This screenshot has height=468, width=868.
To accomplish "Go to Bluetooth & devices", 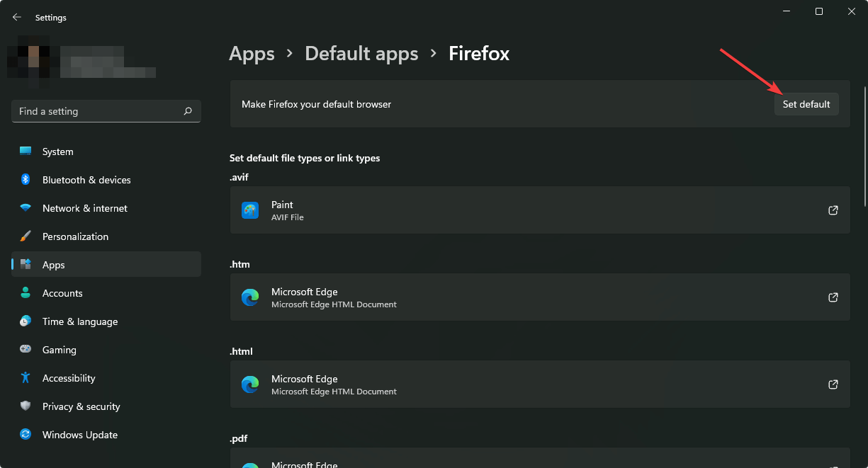I will pos(106,180).
